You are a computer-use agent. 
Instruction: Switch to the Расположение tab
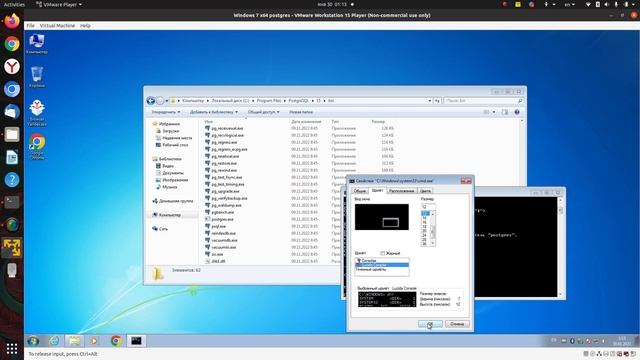tap(402, 191)
